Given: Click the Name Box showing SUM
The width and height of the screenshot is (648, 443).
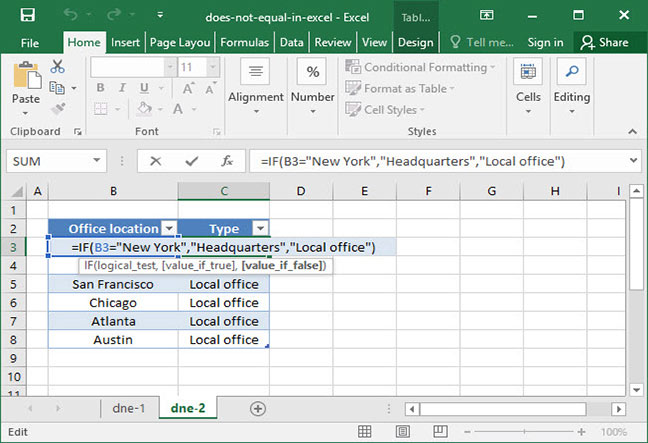Looking at the screenshot, I should pyautogui.click(x=56, y=161).
